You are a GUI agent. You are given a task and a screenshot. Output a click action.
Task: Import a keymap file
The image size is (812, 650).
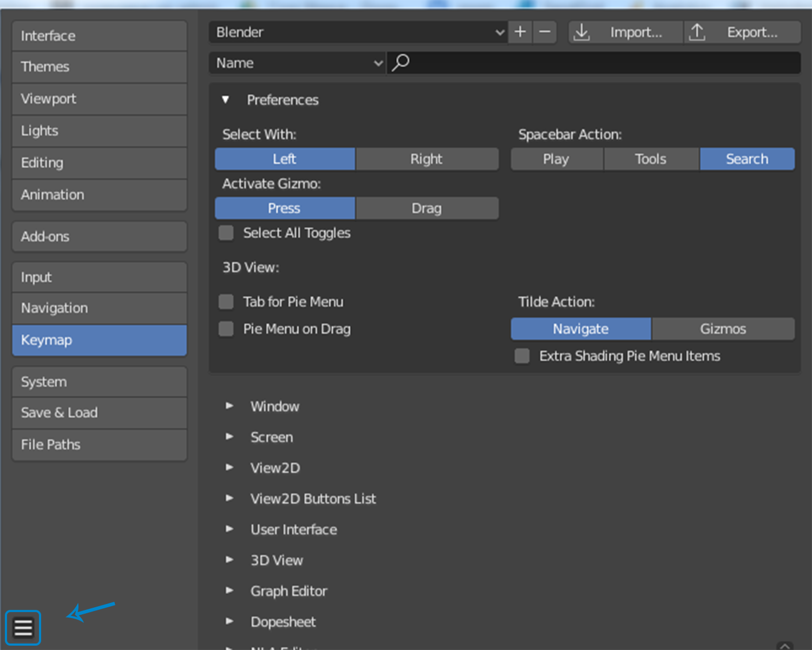(x=625, y=32)
